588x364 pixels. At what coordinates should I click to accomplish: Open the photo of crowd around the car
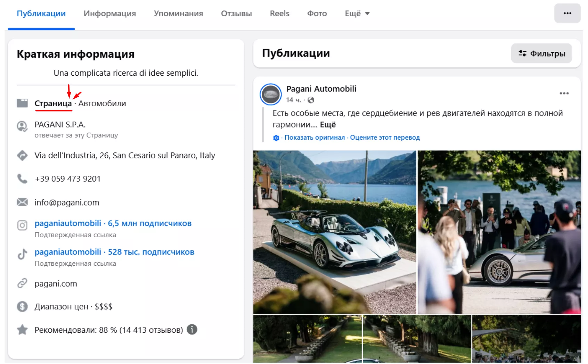(x=499, y=232)
